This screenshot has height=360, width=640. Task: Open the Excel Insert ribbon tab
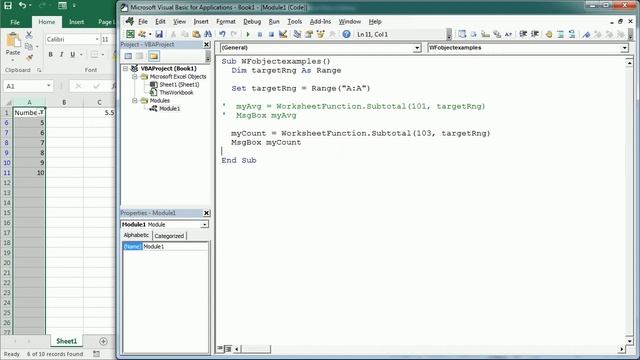[76, 22]
